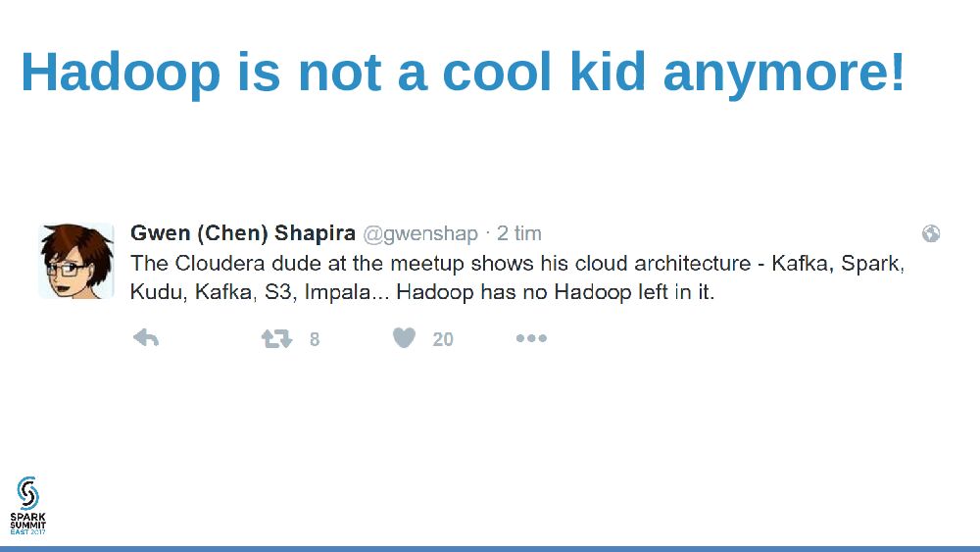
Task: Click the reply arrow icon under the tweet
Action: coord(146,338)
